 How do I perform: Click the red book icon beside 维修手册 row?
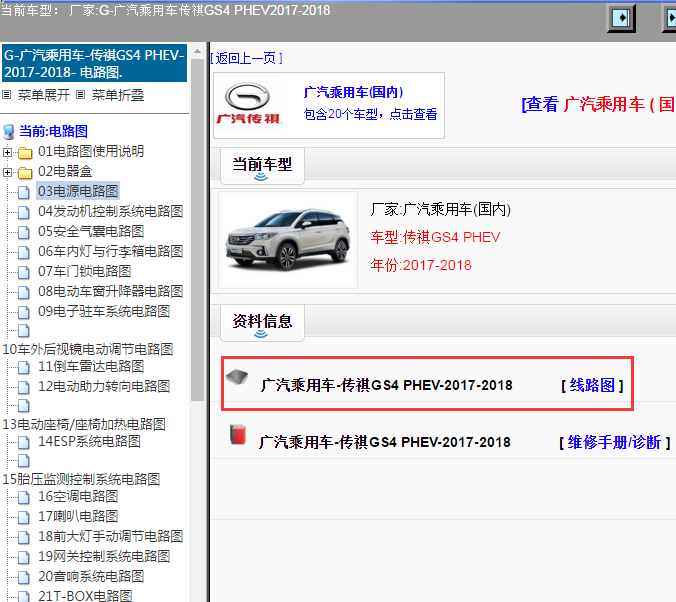coord(238,434)
